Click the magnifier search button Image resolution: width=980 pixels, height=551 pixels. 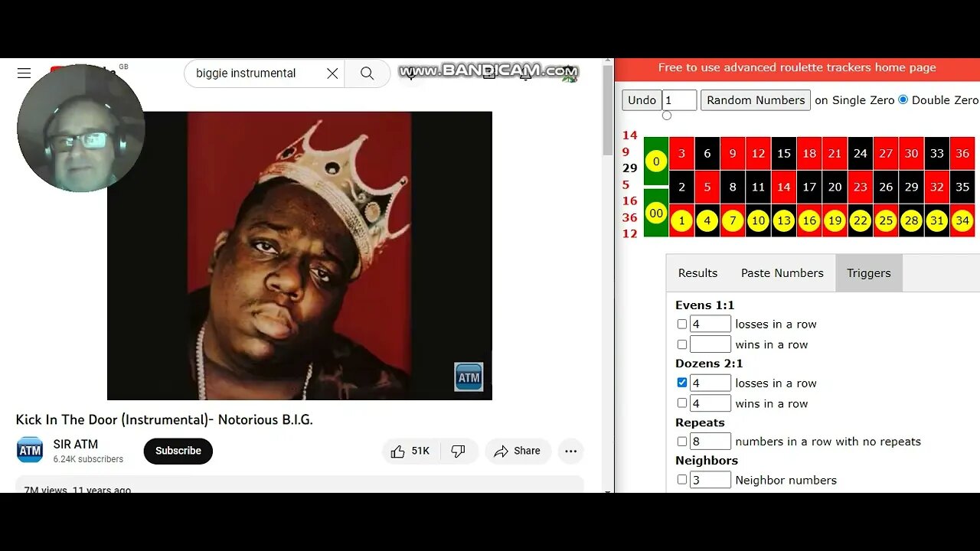367,73
